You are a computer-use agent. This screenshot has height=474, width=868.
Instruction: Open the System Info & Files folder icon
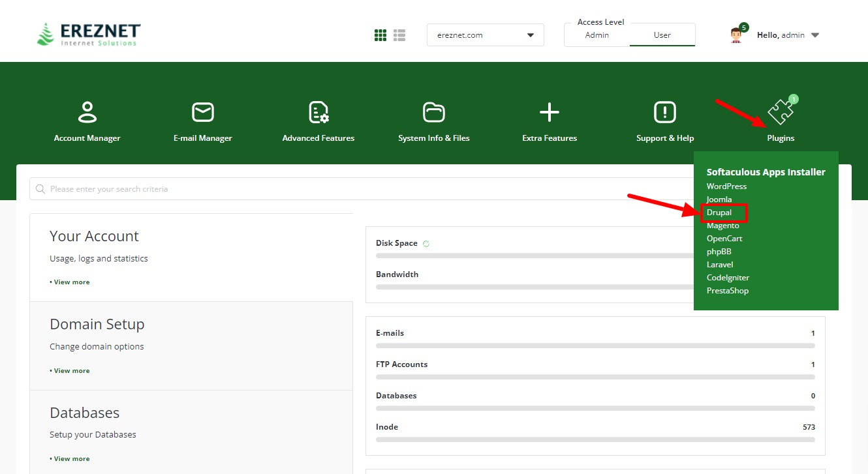434,112
